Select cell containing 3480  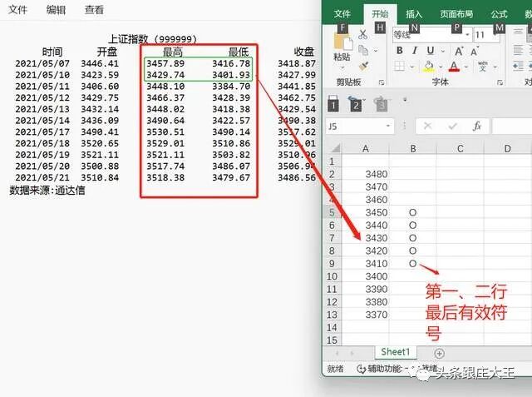coord(366,174)
